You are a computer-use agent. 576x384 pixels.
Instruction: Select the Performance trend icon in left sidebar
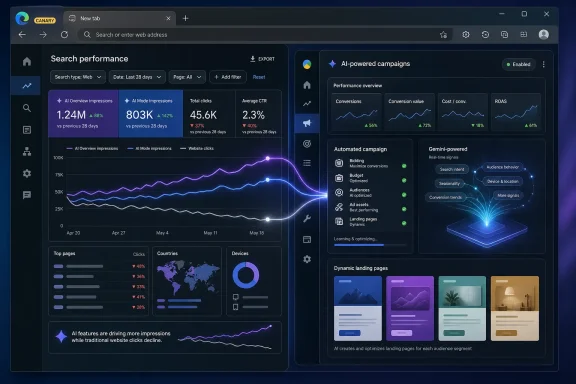click(x=27, y=86)
